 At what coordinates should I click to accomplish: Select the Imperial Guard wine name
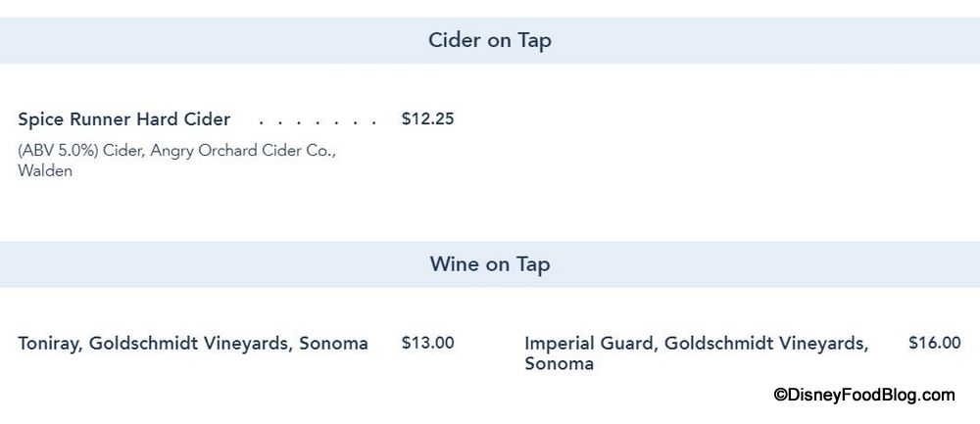point(589,344)
